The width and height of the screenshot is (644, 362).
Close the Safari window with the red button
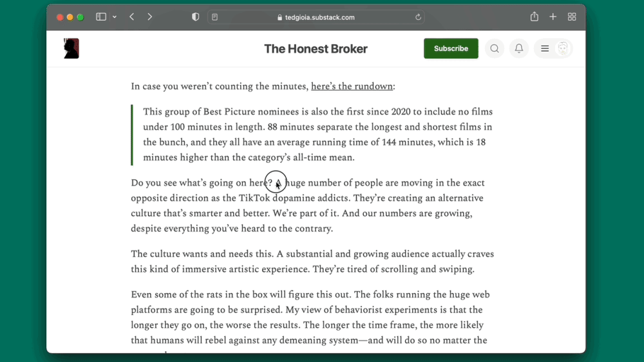pyautogui.click(x=59, y=17)
